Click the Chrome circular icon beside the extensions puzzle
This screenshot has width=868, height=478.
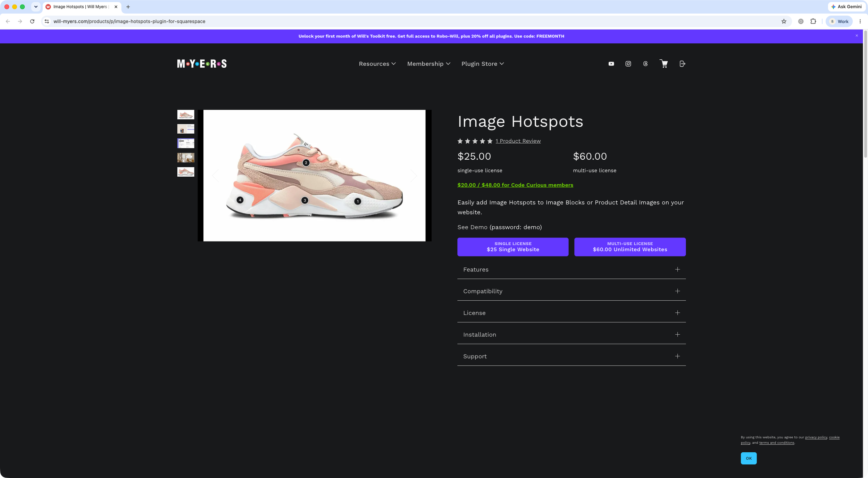pos(801,22)
